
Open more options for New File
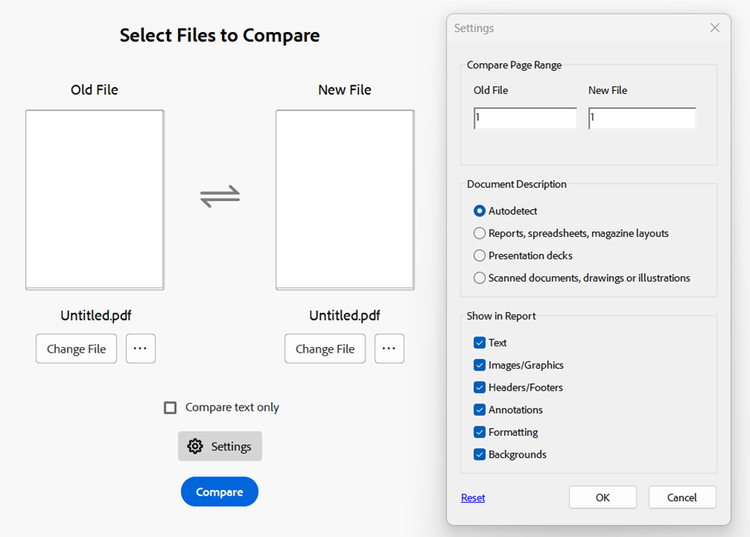coord(389,348)
